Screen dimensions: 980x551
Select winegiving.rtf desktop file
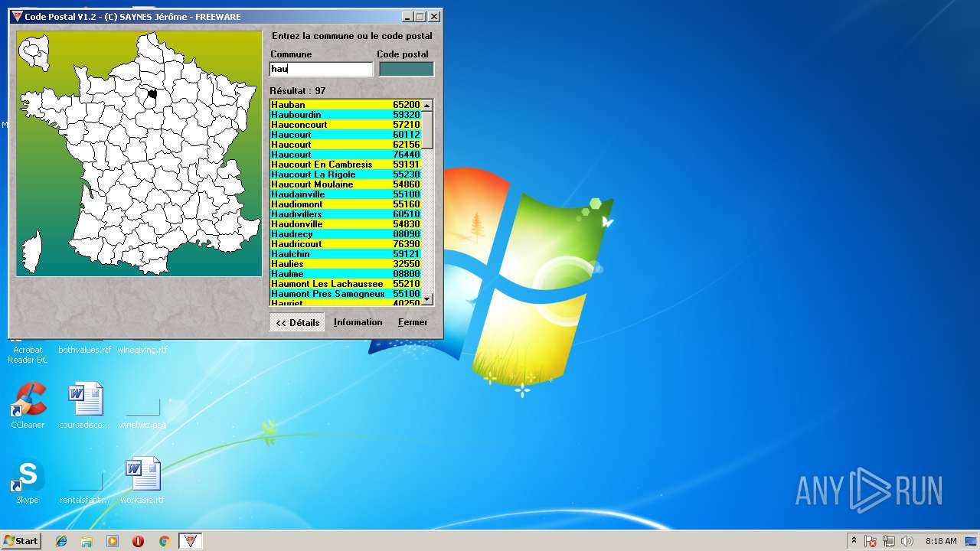pos(142,350)
